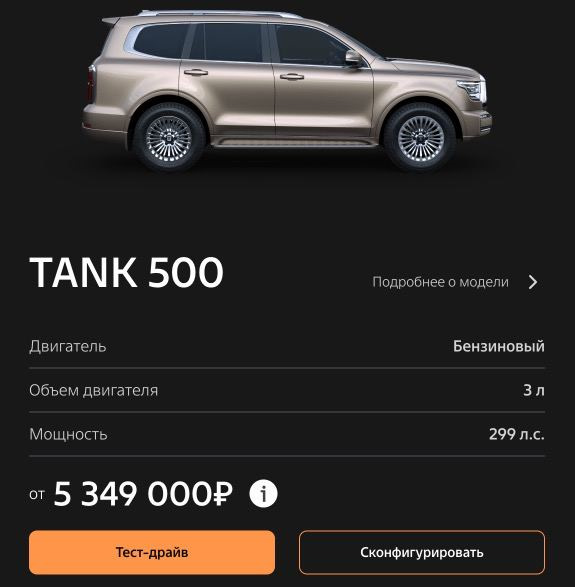
Task: Select the Двигатель row label
Action: [x=68, y=346]
